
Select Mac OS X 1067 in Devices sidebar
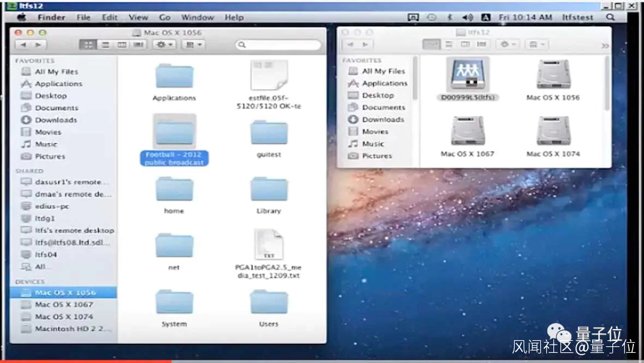point(64,304)
